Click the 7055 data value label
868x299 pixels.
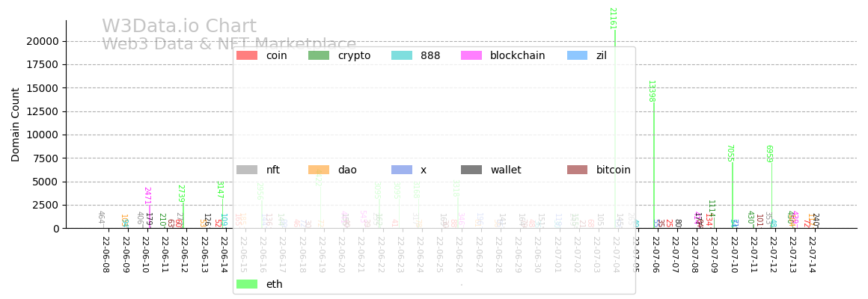(730, 153)
